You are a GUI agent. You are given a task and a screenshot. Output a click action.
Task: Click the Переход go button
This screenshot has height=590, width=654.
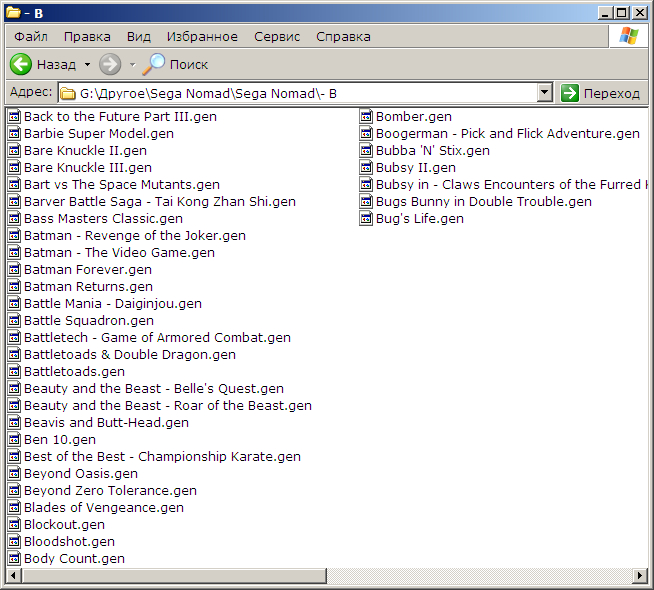[x=600, y=93]
